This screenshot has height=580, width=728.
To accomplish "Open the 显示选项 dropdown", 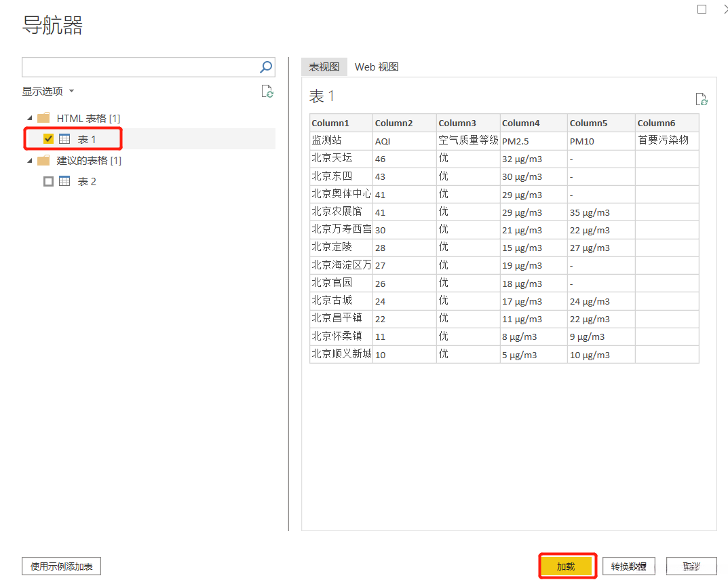I will coord(47,91).
